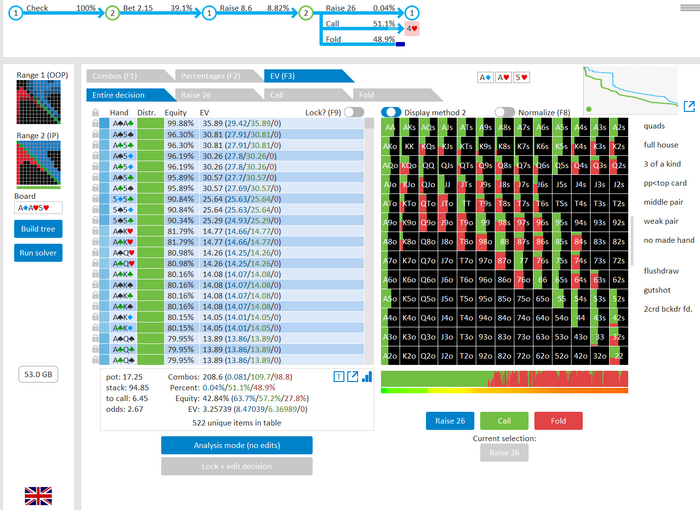This screenshot has width=700, height=510.
Task: Click the grey Raise 26 current selection button
Action: 504,452
